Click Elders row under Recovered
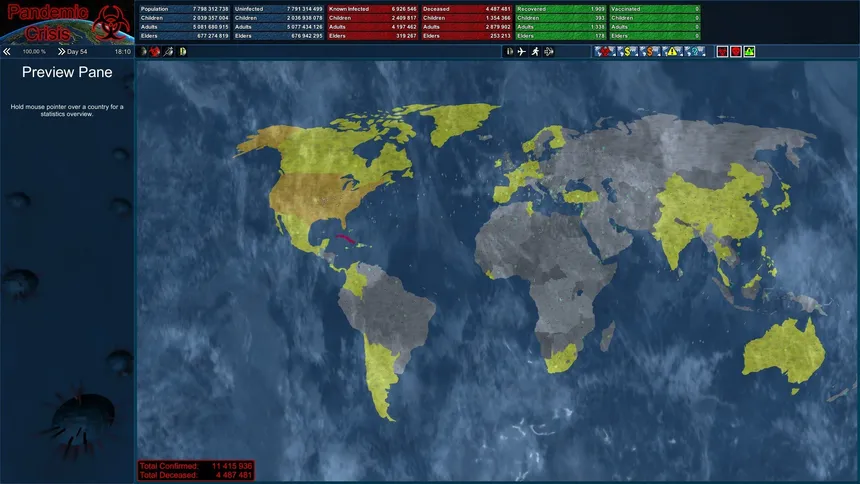860x484 pixels. click(x=561, y=36)
